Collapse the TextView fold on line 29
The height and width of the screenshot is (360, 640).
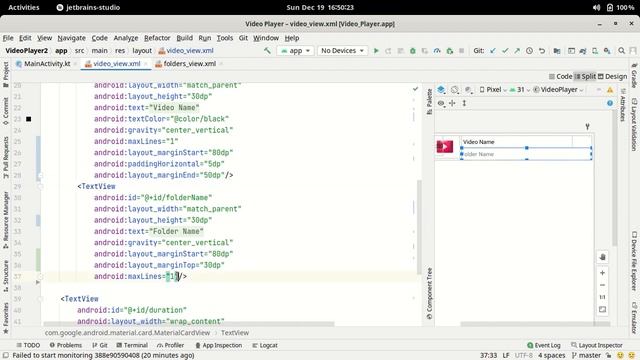[40, 187]
